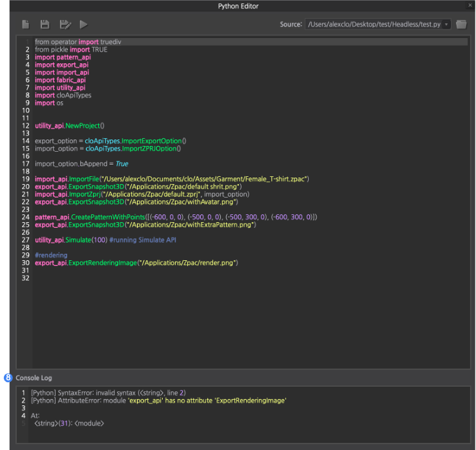
Task: Click the '<string>(31): <module>' console line
Action: (69, 424)
